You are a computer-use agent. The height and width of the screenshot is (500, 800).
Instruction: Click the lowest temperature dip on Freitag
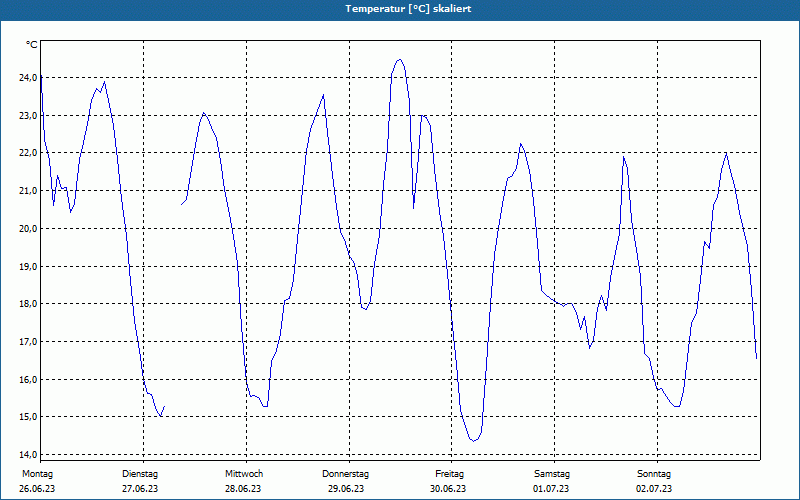click(473, 441)
